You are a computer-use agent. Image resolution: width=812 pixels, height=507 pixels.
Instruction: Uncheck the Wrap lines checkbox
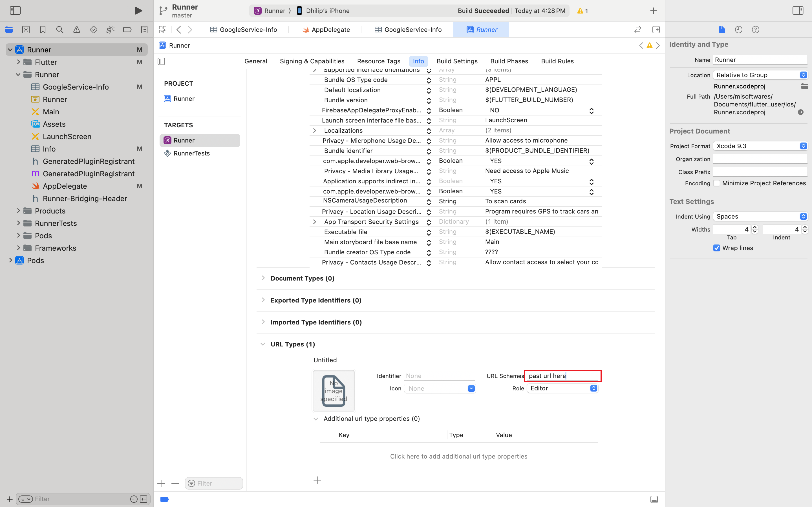pyautogui.click(x=716, y=248)
